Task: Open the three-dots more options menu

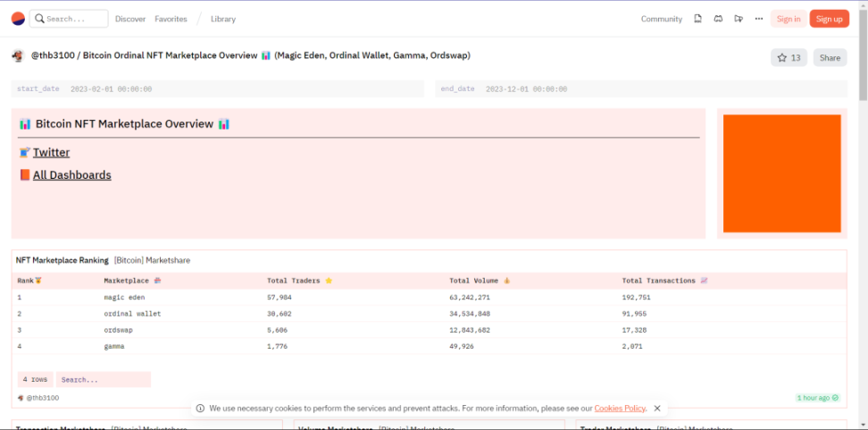Action: (x=759, y=19)
